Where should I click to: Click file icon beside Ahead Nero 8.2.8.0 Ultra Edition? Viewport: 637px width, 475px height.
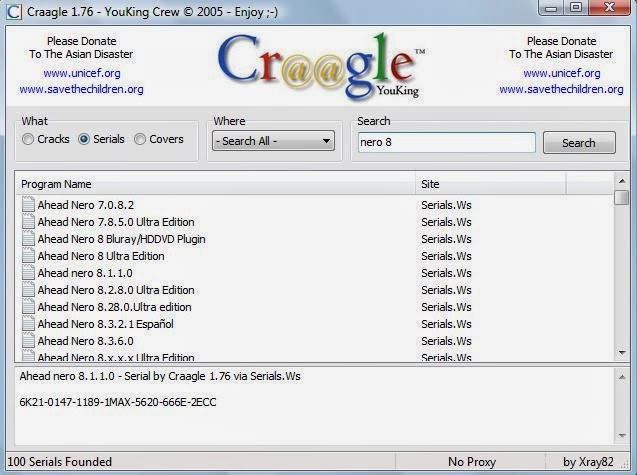click(28, 290)
